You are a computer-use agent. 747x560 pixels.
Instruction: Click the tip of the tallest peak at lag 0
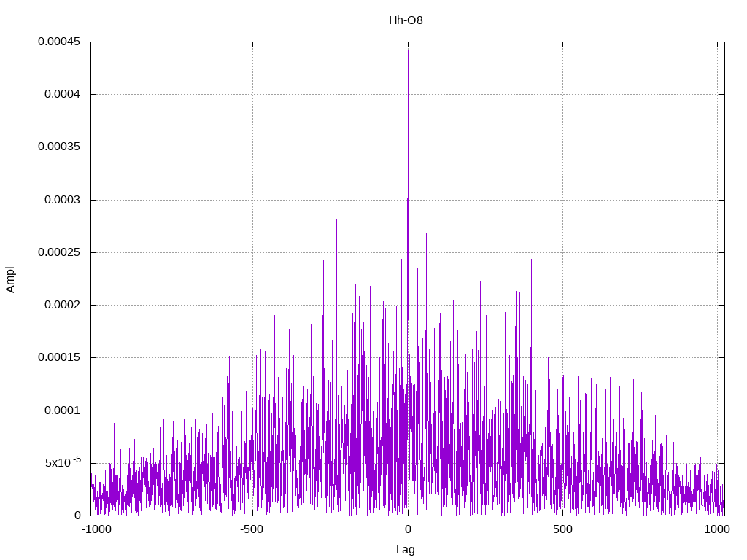[408, 49]
